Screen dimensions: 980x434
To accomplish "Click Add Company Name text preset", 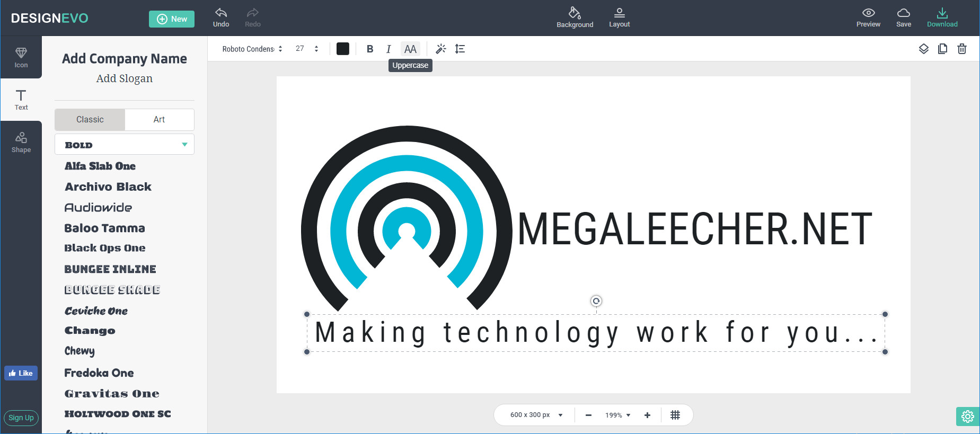I will pyautogui.click(x=125, y=58).
